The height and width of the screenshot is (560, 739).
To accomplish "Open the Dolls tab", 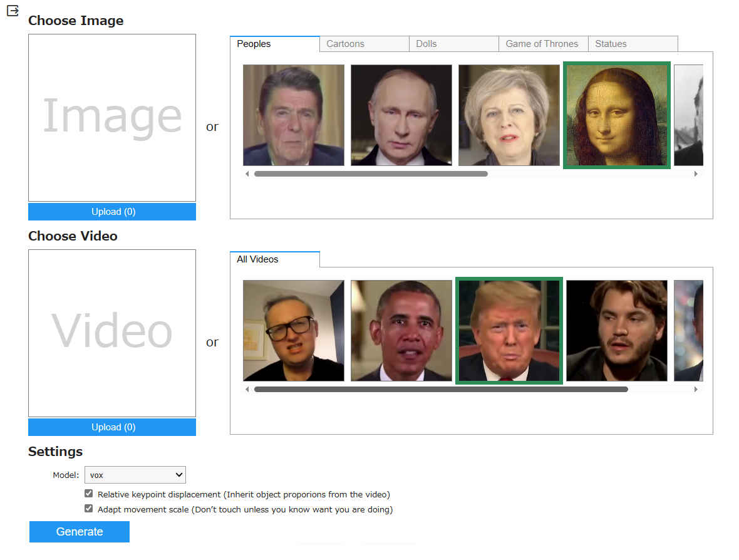I will click(454, 44).
